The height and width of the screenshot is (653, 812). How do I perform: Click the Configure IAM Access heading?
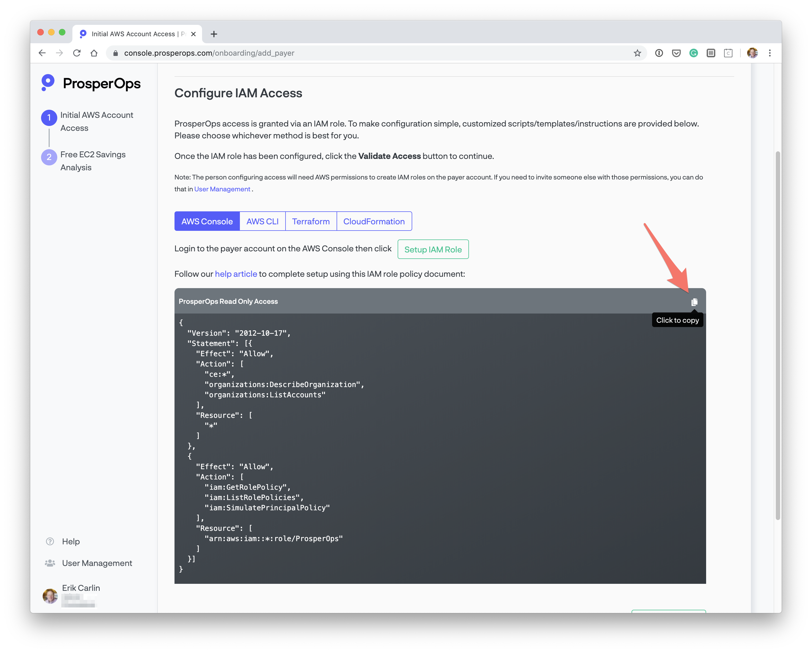tap(239, 93)
